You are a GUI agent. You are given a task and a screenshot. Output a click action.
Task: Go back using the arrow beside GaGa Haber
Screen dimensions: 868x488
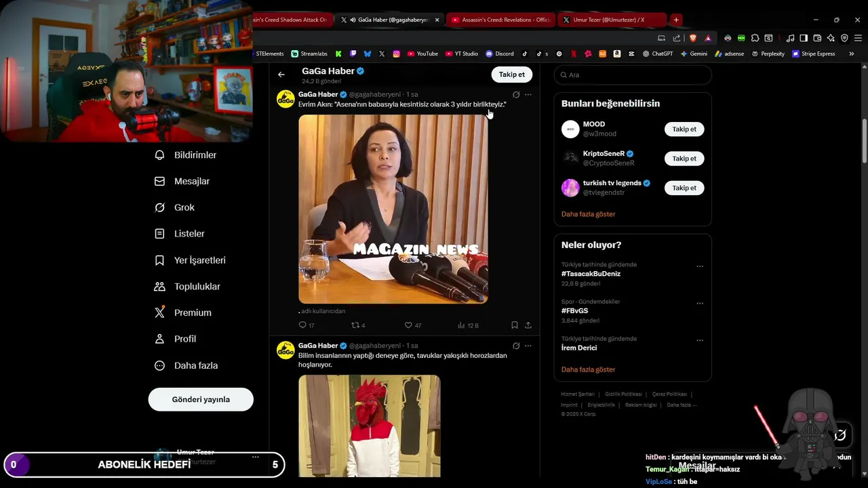point(281,75)
